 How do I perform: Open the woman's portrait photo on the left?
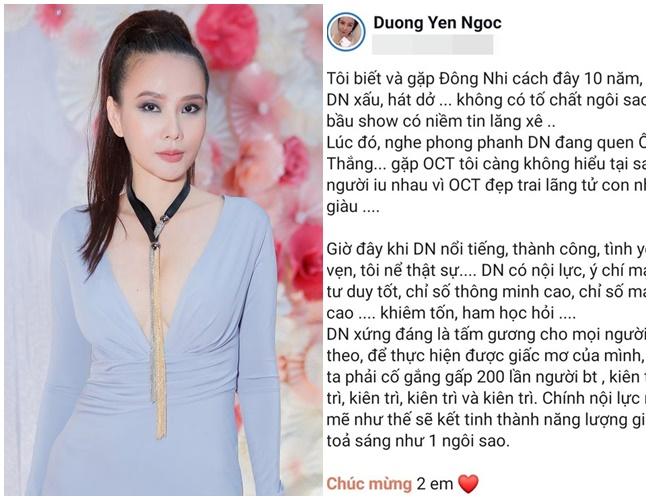(x=163, y=250)
